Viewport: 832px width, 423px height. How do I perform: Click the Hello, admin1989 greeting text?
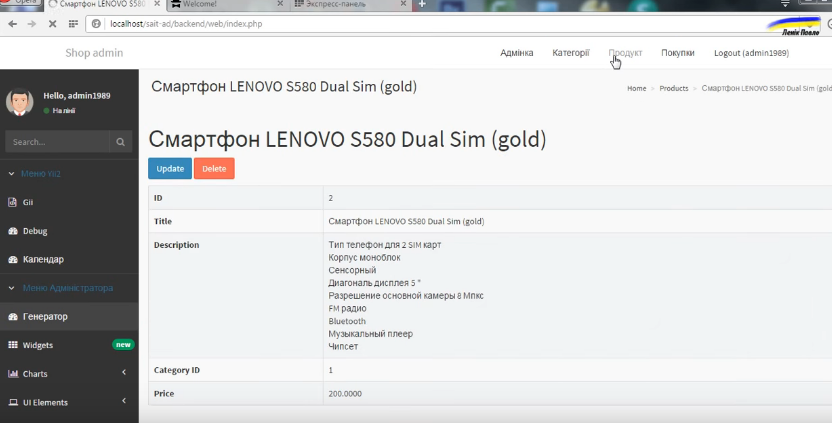(77, 96)
